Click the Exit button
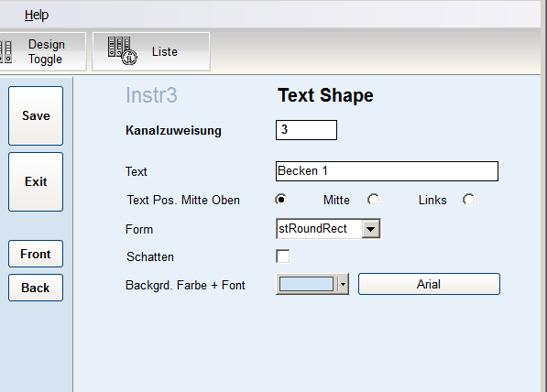The height and width of the screenshot is (392, 547). [x=36, y=181]
